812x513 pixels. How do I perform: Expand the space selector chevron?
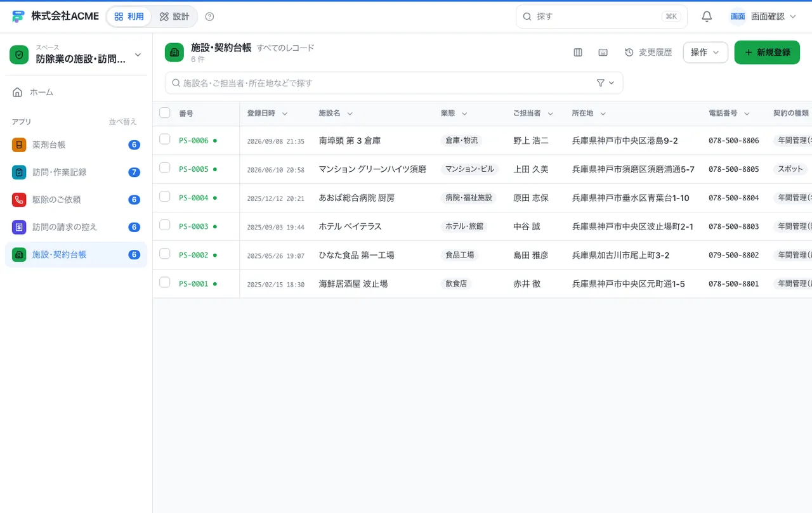[138, 55]
